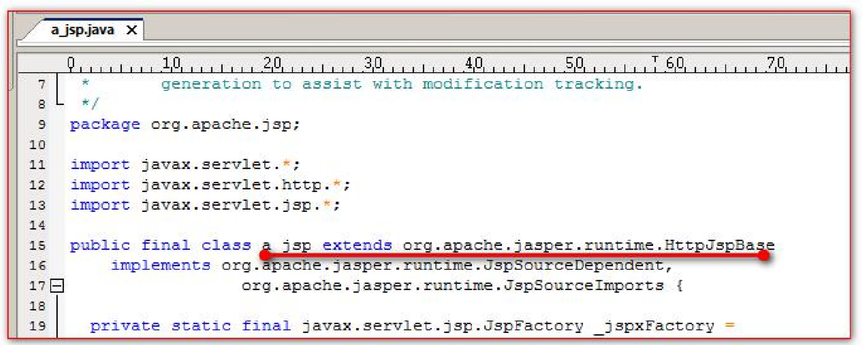Click 'JspSourceImports' on line 17
868x345 pixels.
coord(583,286)
